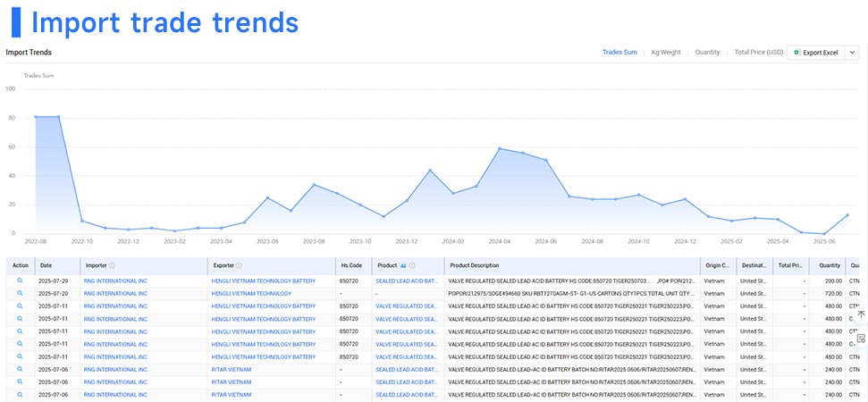Click the Export Excel button
Image resolution: width=868 pixels, height=402 pixels.
tap(816, 53)
